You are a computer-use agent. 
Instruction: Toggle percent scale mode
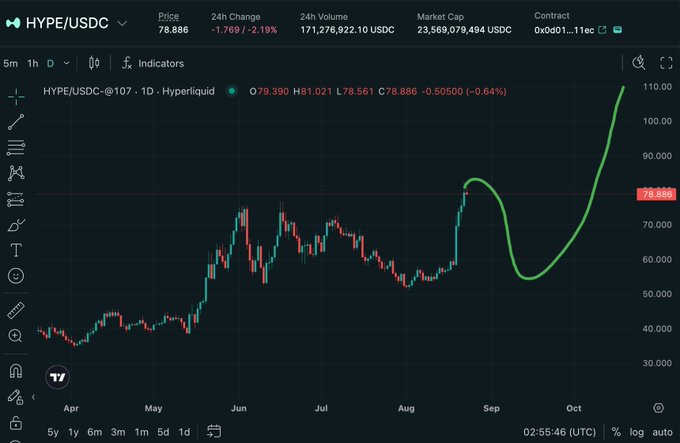pos(616,432)
